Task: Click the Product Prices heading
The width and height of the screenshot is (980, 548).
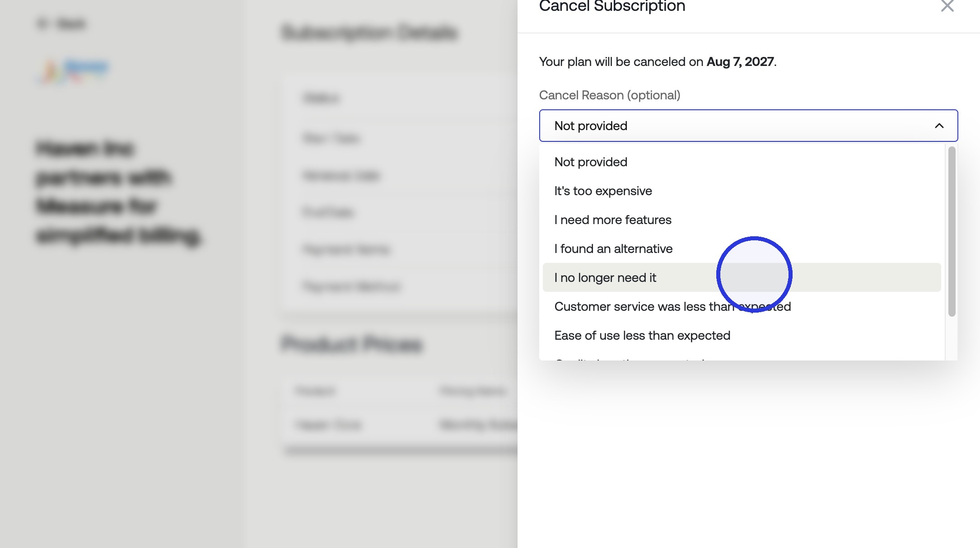Action: [x=351, y=344]
